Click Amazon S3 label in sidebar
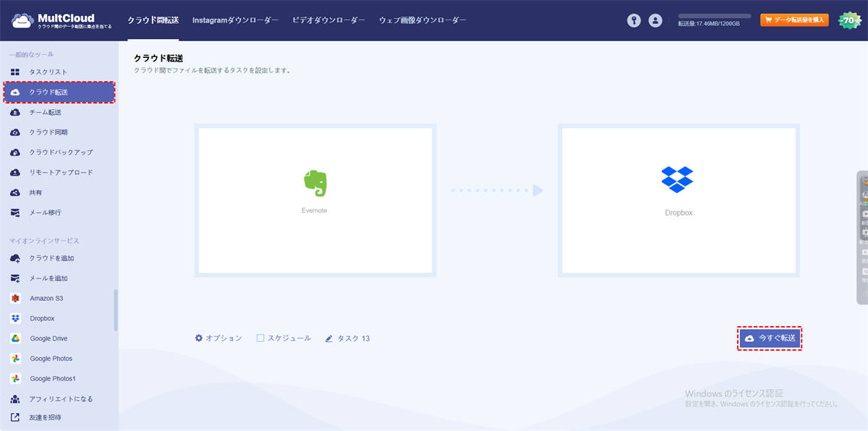868x431 pixels. coord(47,298)
